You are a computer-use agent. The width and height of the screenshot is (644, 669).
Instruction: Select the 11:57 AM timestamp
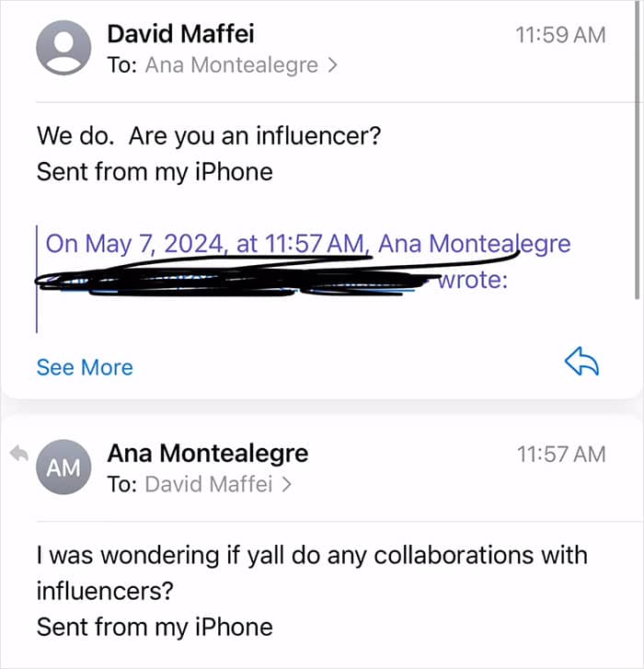(561, 454)
